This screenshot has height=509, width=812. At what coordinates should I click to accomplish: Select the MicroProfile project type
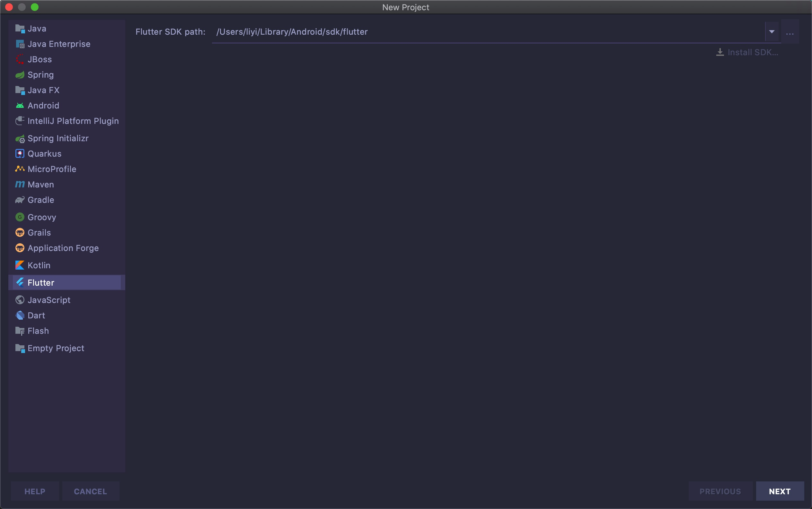pyautogui.click(x=51, y=169)
